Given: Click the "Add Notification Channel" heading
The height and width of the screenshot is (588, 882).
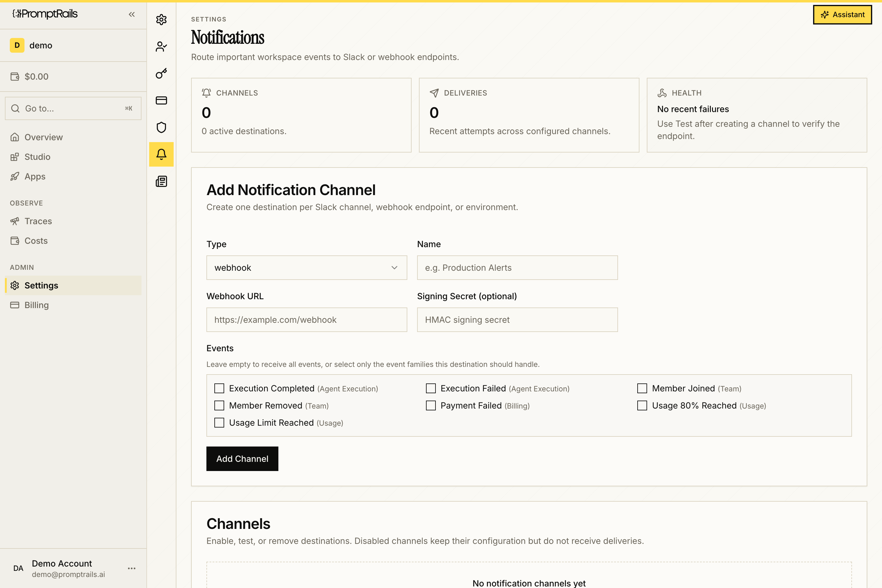Looking at the screenshot, I should tap(291, 190).
